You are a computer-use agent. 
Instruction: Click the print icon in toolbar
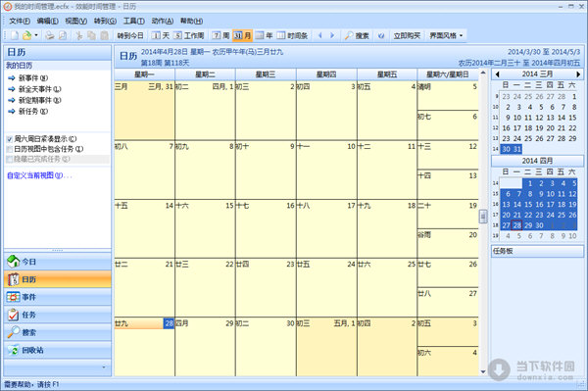click(x=50, y=35)
